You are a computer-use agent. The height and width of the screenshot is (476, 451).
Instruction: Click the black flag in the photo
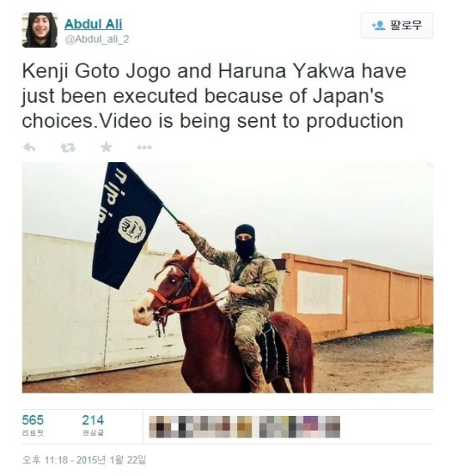coord(127,225)
